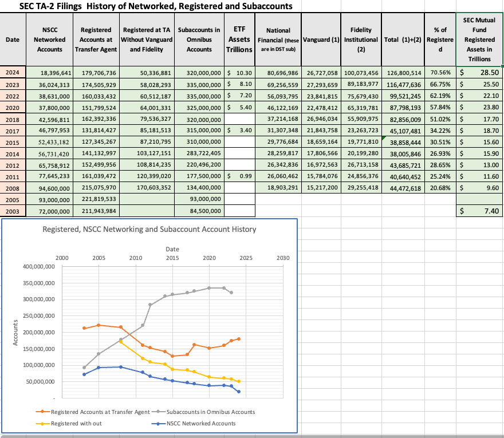Click the 'ETF Assets Trillions' header cell
The height and width of the screenshot is (438, 504).
coord(239,40)
